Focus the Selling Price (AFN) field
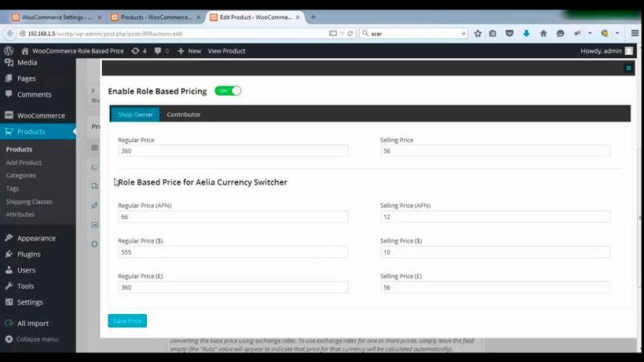 coord(495,217)
